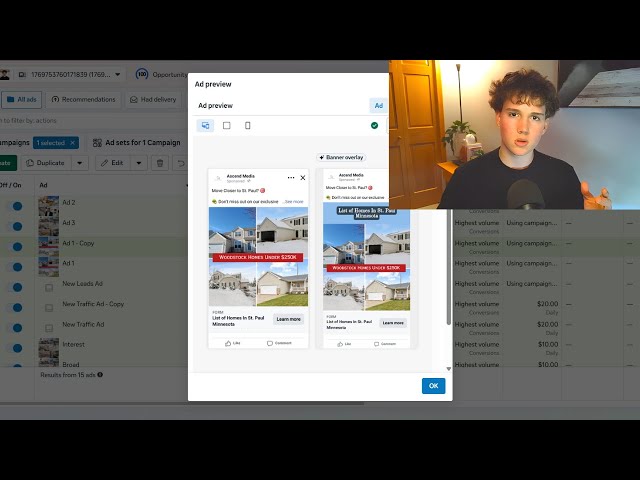Click the Off / On column header
The image size is (640, 480).
click(x=11, y=185)
